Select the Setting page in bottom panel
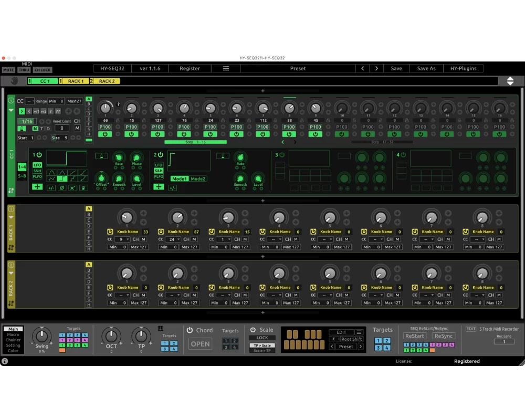 coord(13,345)
